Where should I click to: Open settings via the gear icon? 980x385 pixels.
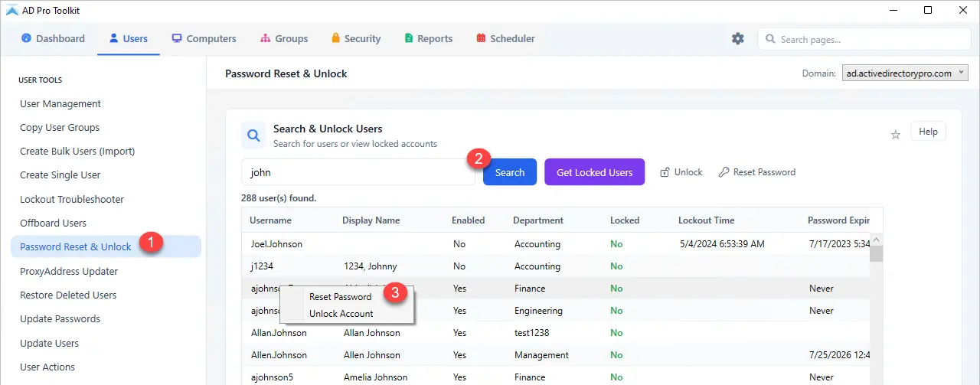click(x=738, y=38)
